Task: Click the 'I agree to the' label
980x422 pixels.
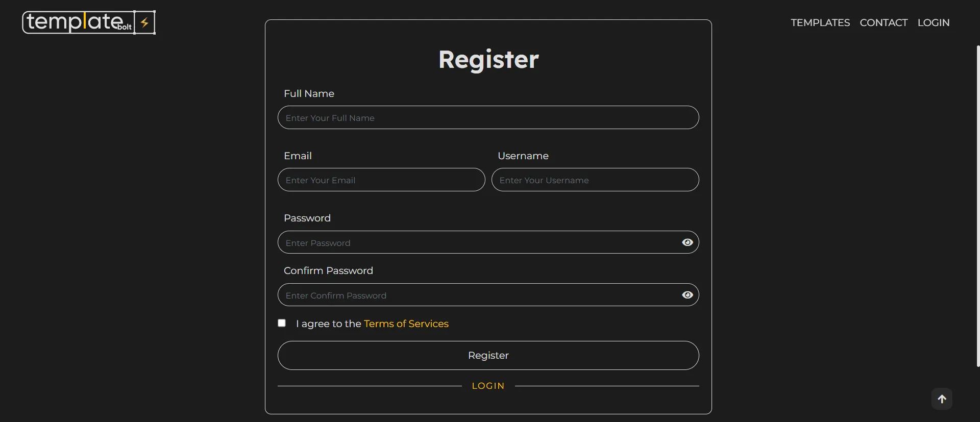Action: (x=328, y=324)
